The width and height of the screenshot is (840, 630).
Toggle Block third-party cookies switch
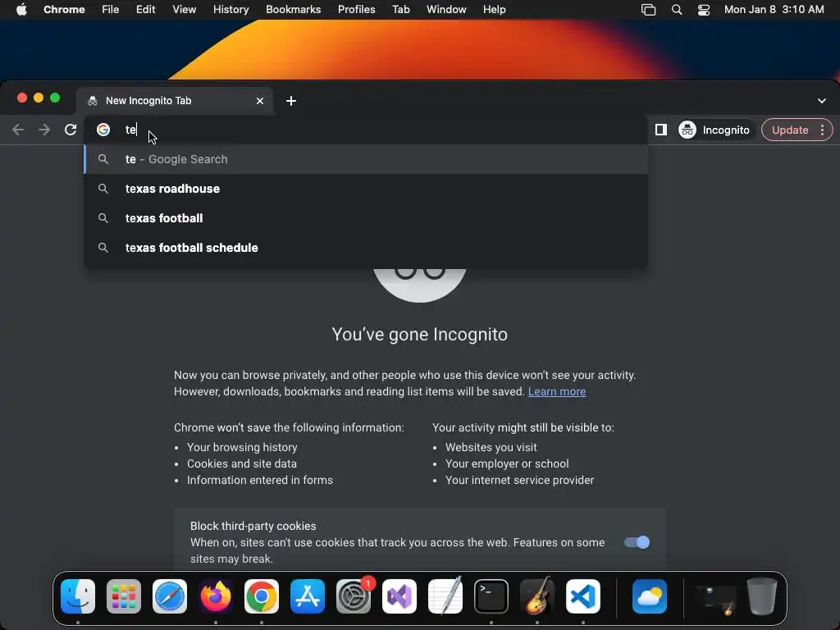(637, 542)
